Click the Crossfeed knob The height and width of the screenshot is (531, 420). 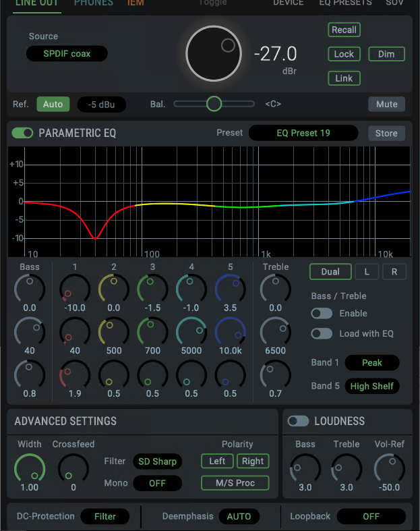(73, 468)
